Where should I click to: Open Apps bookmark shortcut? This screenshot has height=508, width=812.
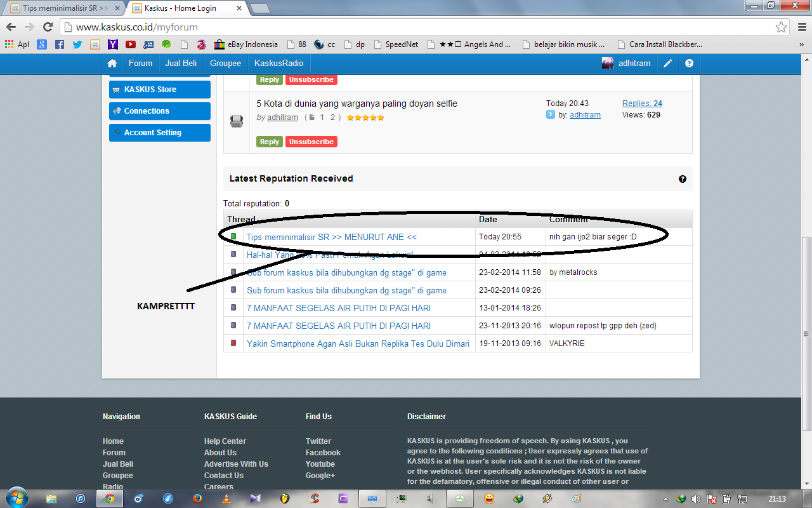click(x=17, y=44)
